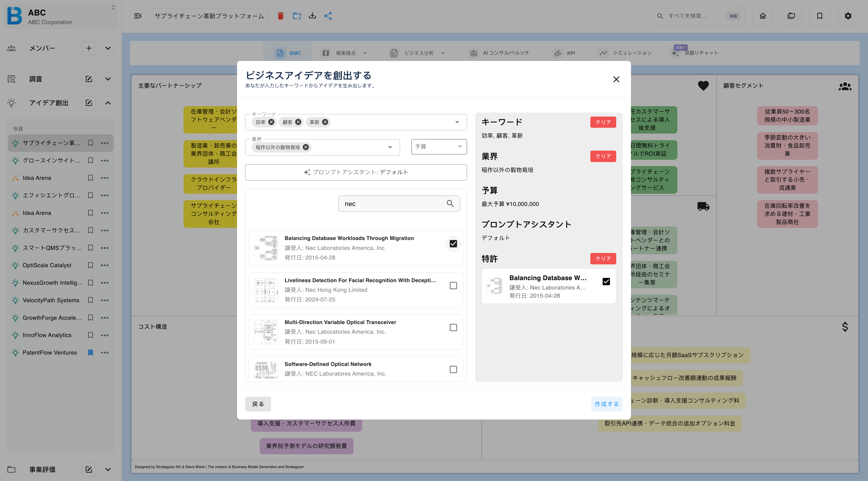Check Liveliness Detection For Facial Recognition patent

[x=453, y=285]
